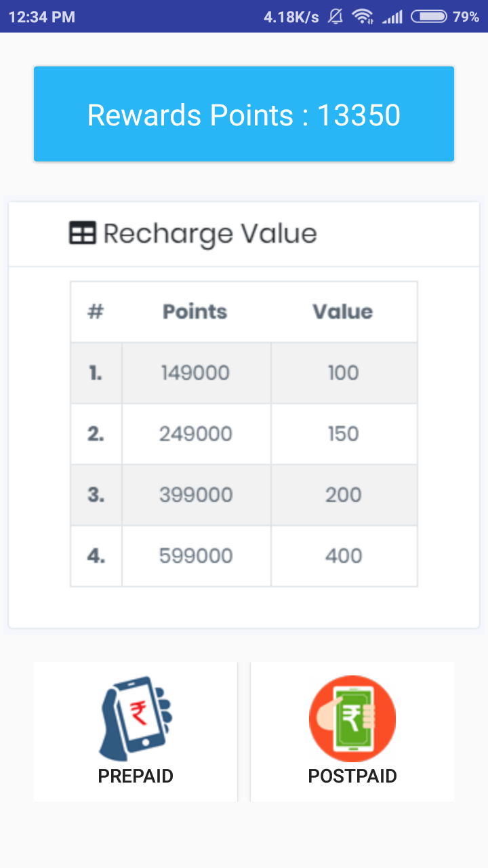Select the 249000 points cell

click(x=196, y=434)
